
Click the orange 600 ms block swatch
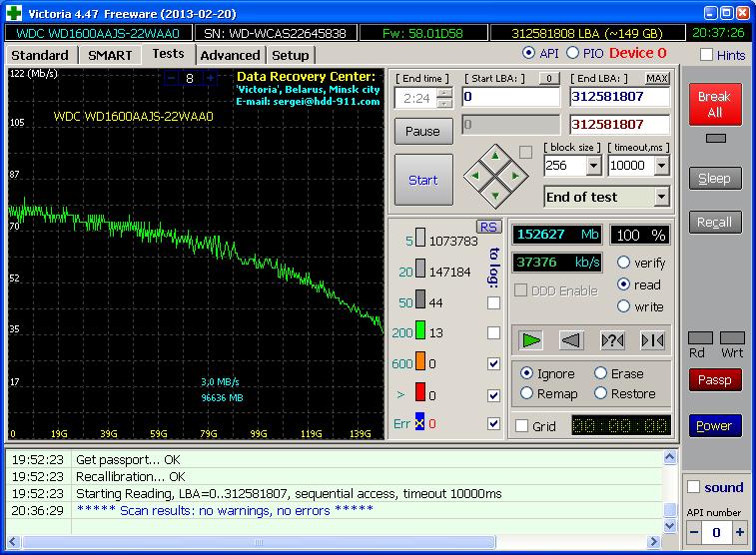tap(420, 360)
